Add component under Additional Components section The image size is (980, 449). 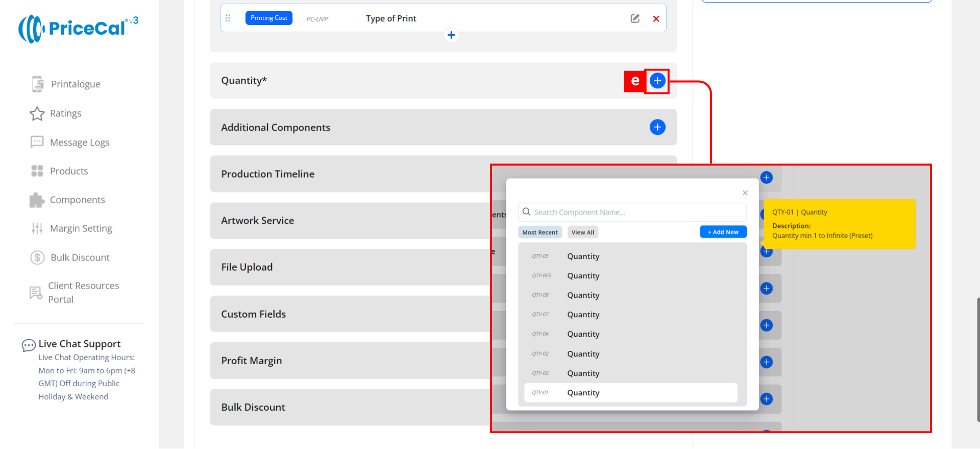657,127
